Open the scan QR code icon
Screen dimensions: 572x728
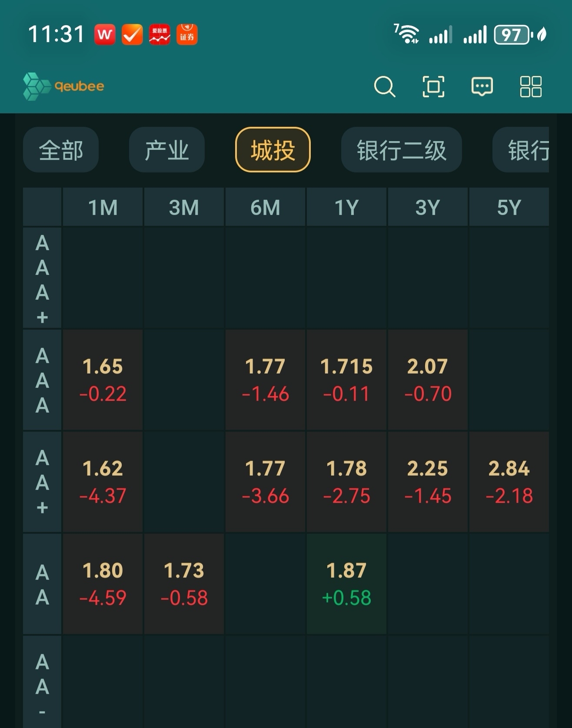pos(433,86)
